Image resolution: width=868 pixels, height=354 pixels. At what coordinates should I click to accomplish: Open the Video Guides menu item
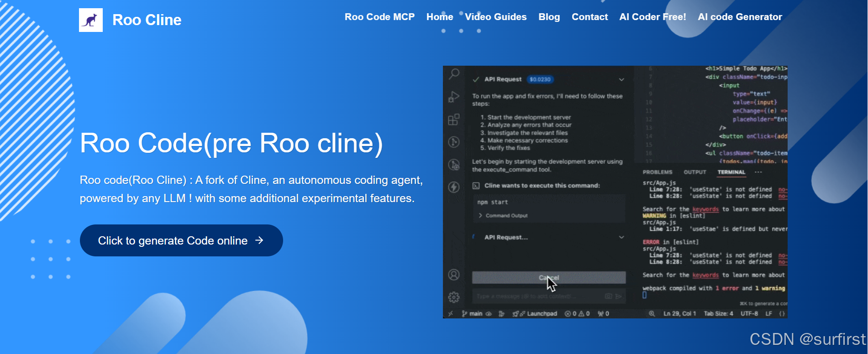[x=496, y=17]
